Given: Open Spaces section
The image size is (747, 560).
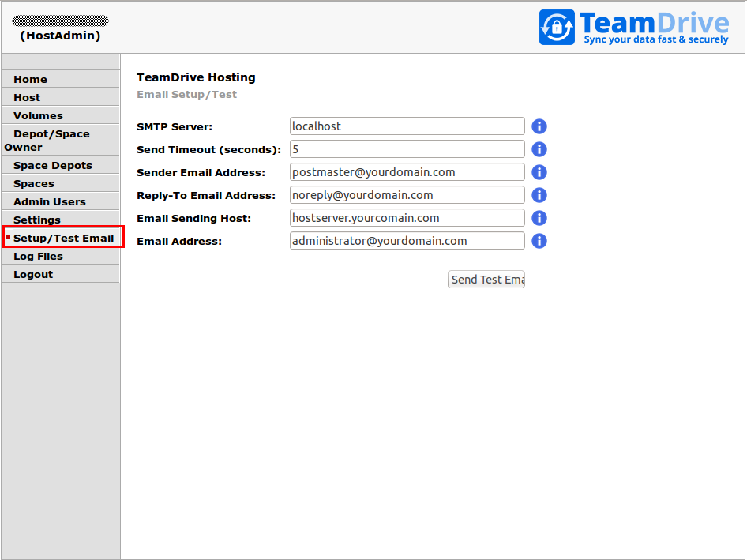Looking at the screenshot, I should point(61,183).
